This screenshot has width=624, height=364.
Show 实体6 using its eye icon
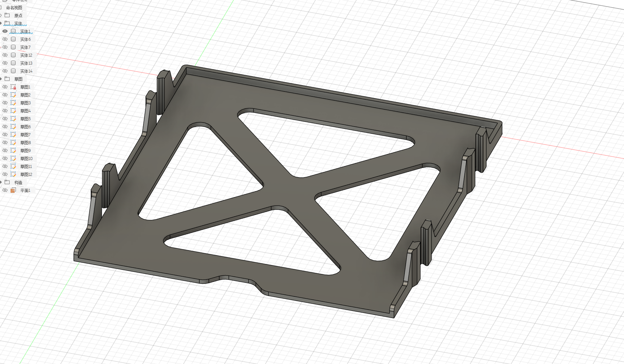pos(5,39)
